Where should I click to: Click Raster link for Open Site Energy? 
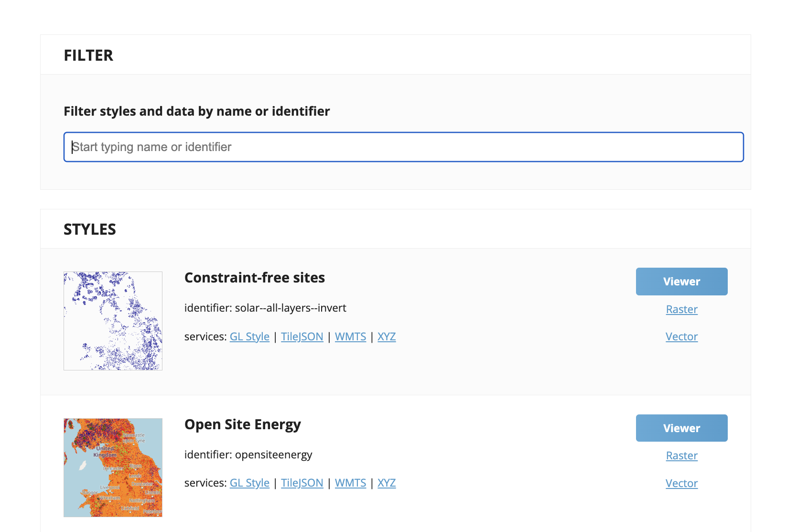[681, 456]
